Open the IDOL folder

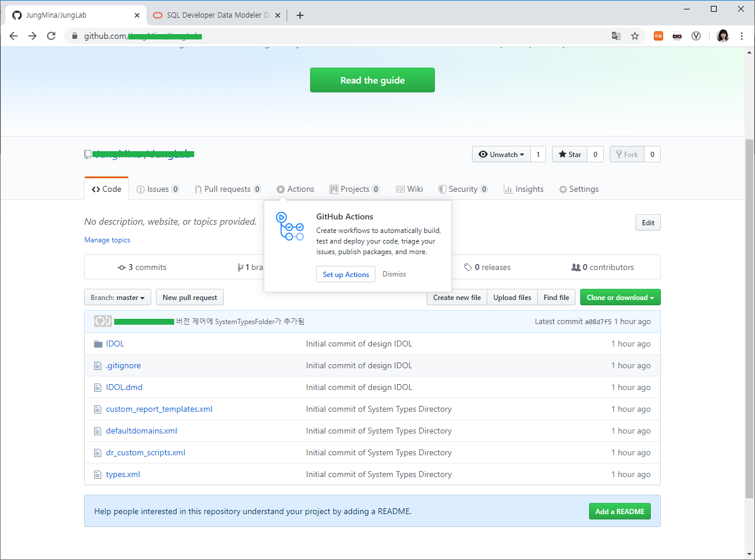[115, 344]
